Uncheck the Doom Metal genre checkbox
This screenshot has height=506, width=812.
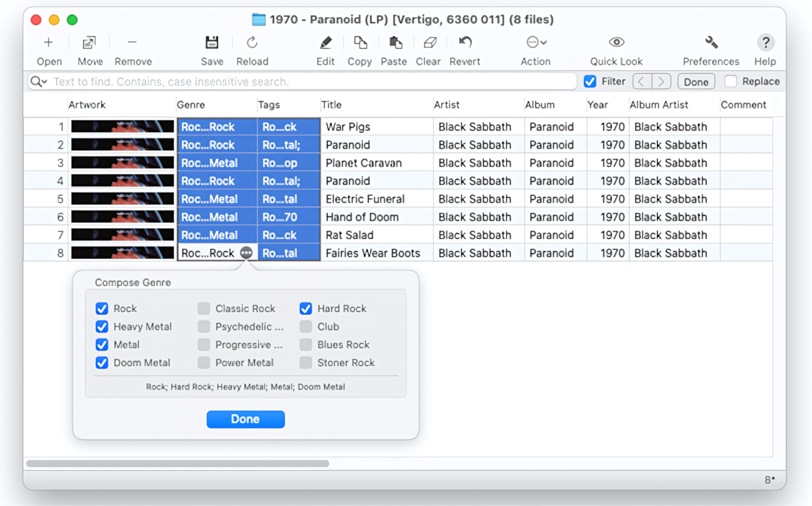click(x=101, y=363)
